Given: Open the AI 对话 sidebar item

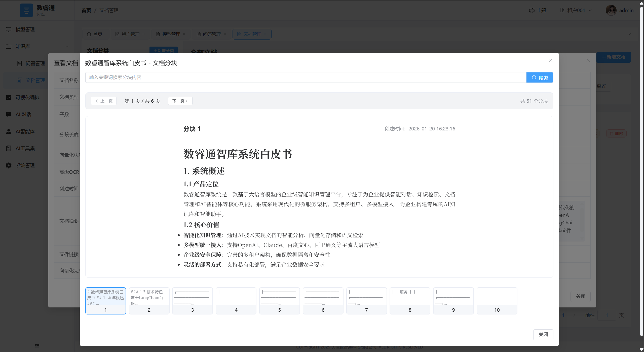Looking at the screenshot, I should (23, 114).
